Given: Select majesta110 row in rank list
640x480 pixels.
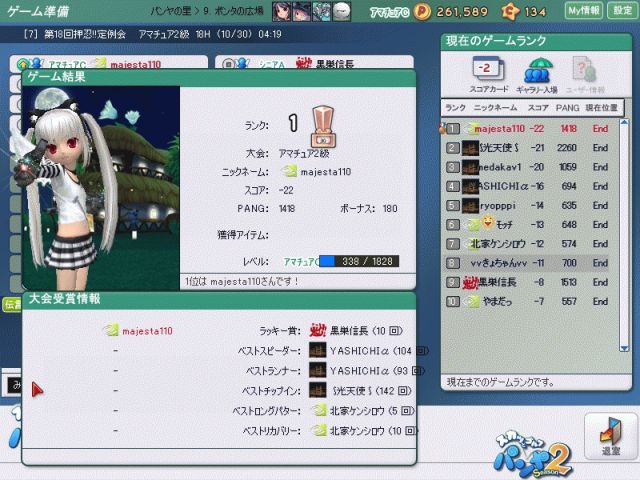Looking at the screenshot, I should coord(534,129).
